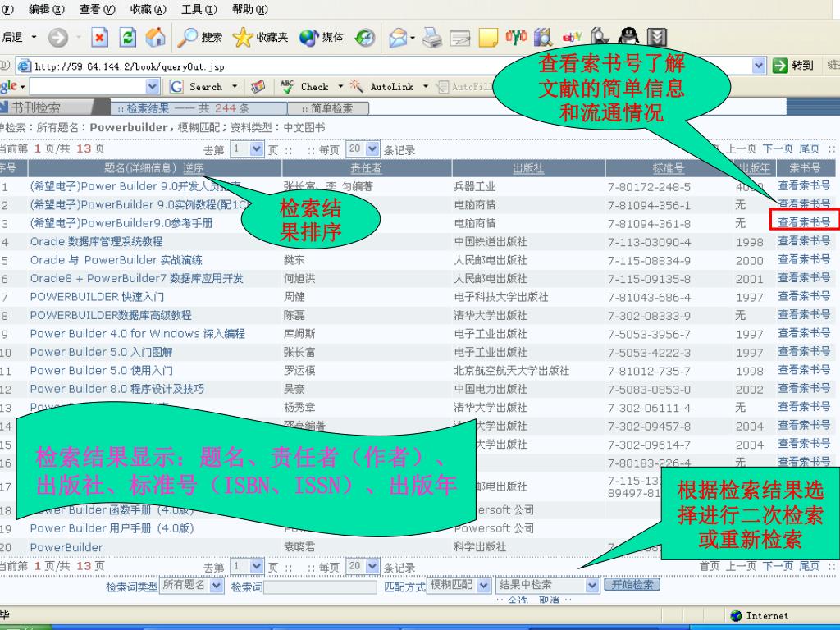This screenshot has height=630, width=840.
Task: Open the 编辑(E) menu
Action: tap(47, 9)
